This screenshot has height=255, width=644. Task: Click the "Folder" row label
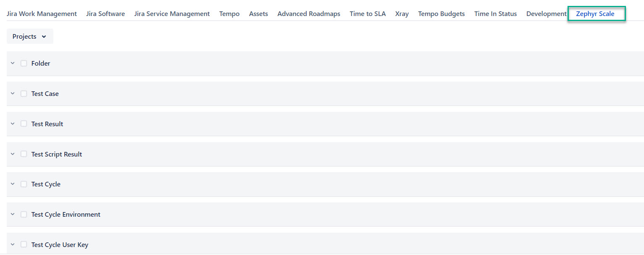tap(41, 63)
